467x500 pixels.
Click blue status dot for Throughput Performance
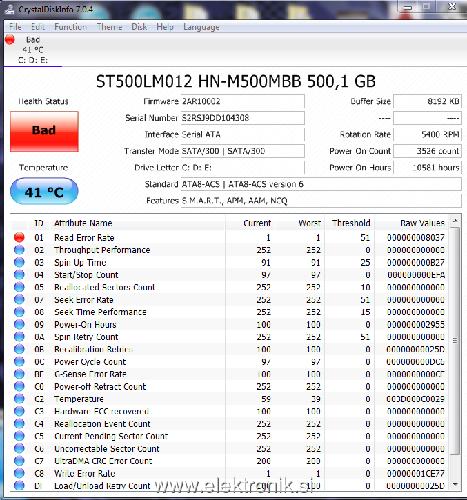click(x=19, y=250)
